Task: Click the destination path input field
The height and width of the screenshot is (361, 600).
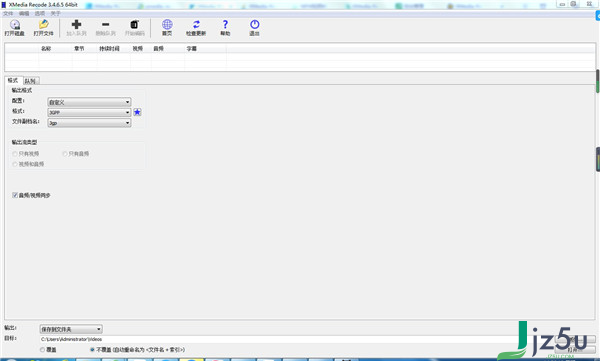Action: pyautogui.click(x=276, y=339)
